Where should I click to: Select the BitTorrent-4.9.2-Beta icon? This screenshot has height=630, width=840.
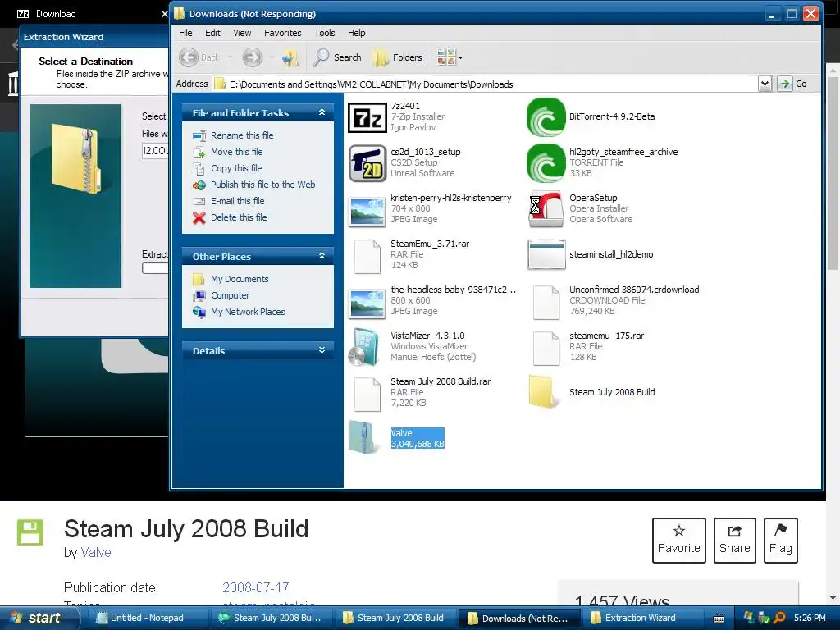(546, 117)
